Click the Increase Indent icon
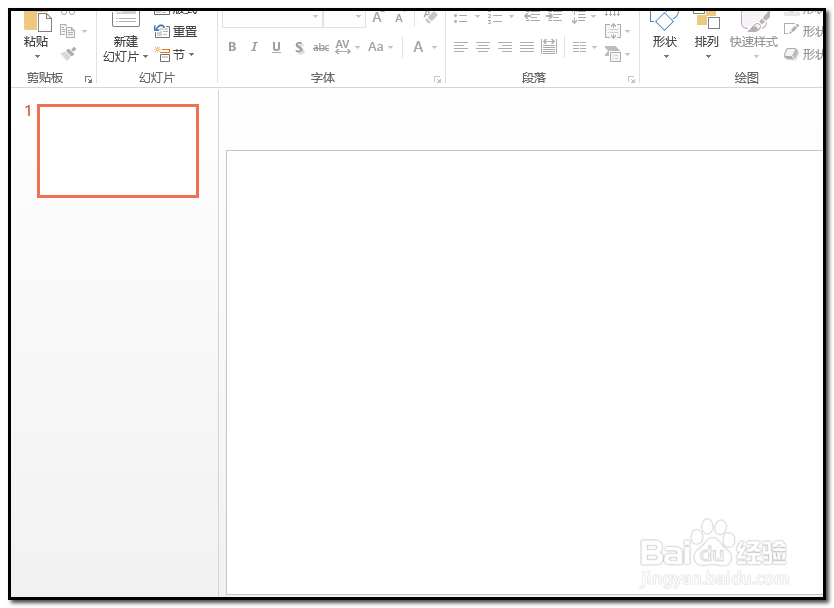Screen dimensions: 834x608 click(554, 16)
